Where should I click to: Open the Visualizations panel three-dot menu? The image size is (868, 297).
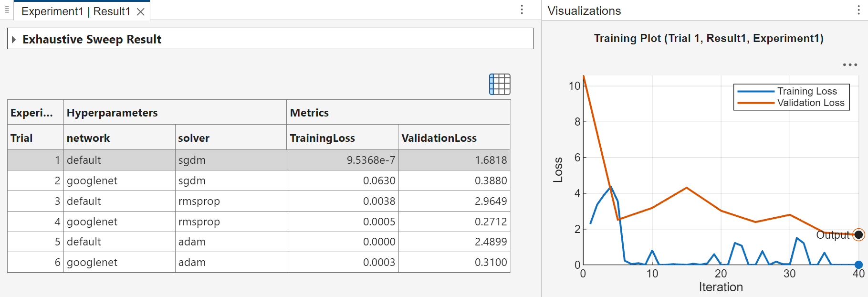click(858, 11)
